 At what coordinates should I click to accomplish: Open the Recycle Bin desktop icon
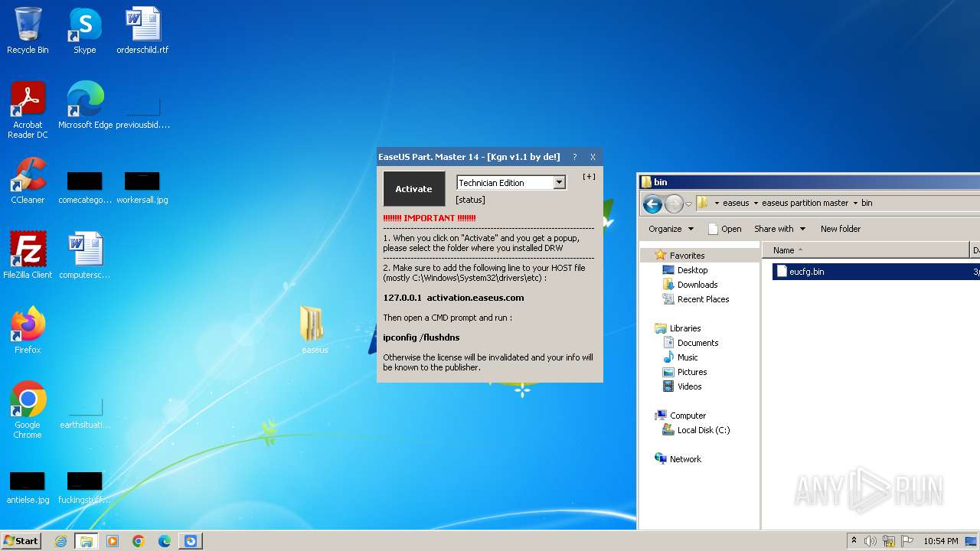28,31
